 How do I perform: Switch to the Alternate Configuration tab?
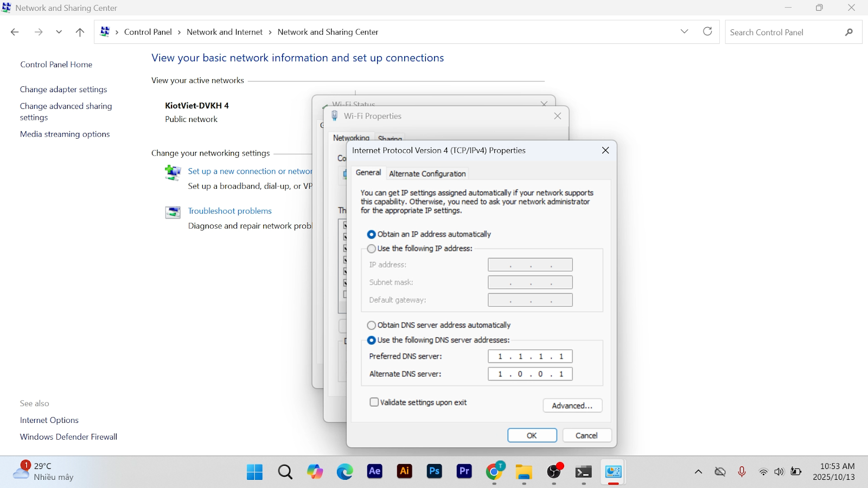[427, 174]
